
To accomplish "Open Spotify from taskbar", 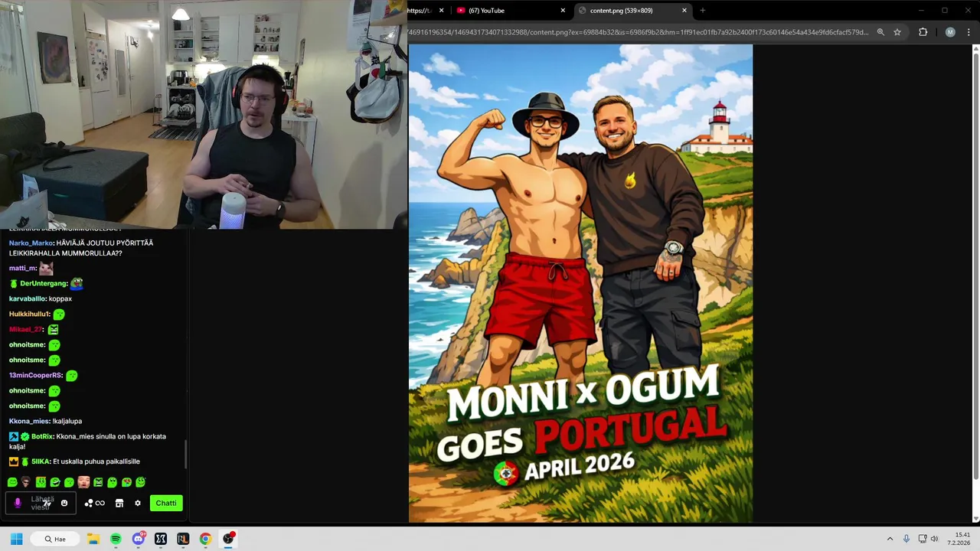I will pos(116,539).
